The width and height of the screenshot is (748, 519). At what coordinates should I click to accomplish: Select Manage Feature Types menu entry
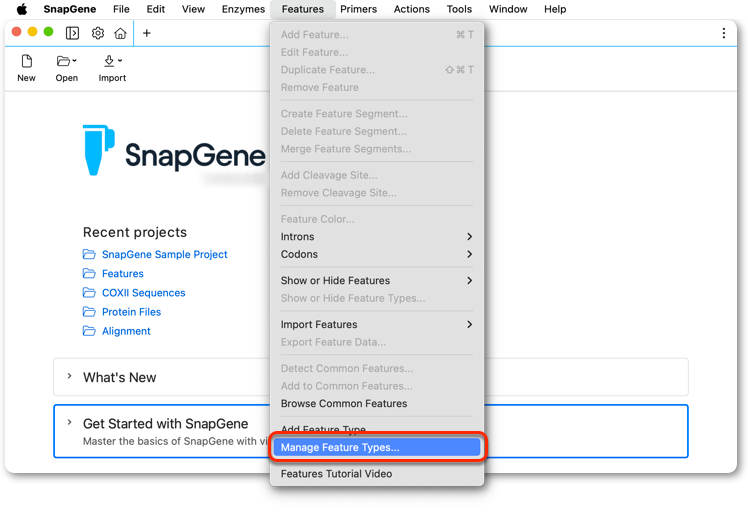click(x=377, y=447)
